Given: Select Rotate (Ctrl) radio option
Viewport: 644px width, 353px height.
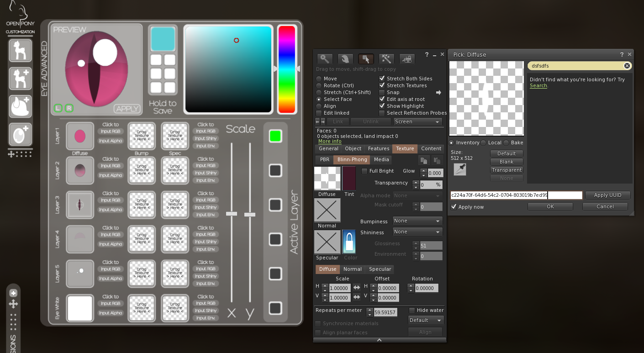Looking at the screenshot, I should pos(319,85).
